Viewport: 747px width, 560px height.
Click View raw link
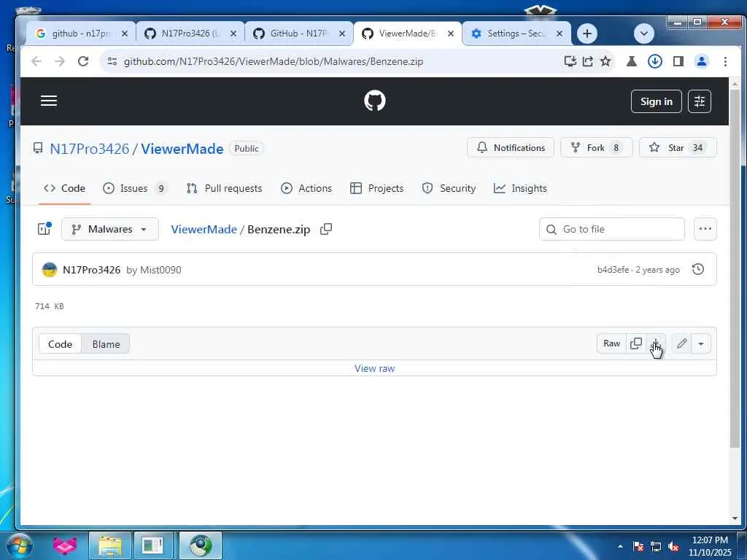[x=374, y=368]
